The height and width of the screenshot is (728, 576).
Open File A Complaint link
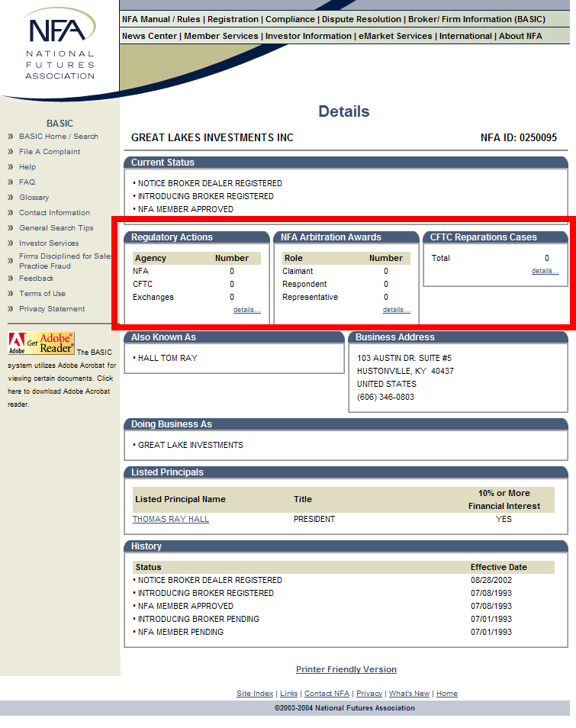[50, 152]
